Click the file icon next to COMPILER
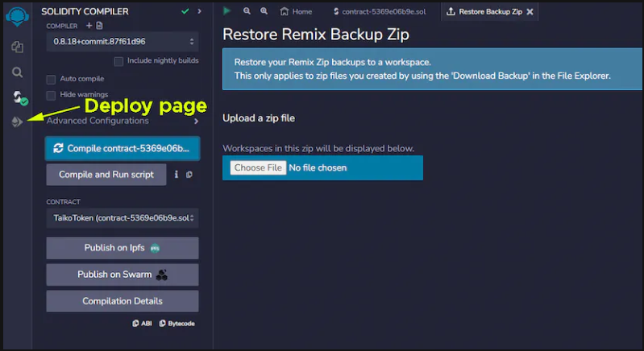Image resolution: width=644 pixels, height=351 pixels. pyautogui.click(x=99, y=26)
